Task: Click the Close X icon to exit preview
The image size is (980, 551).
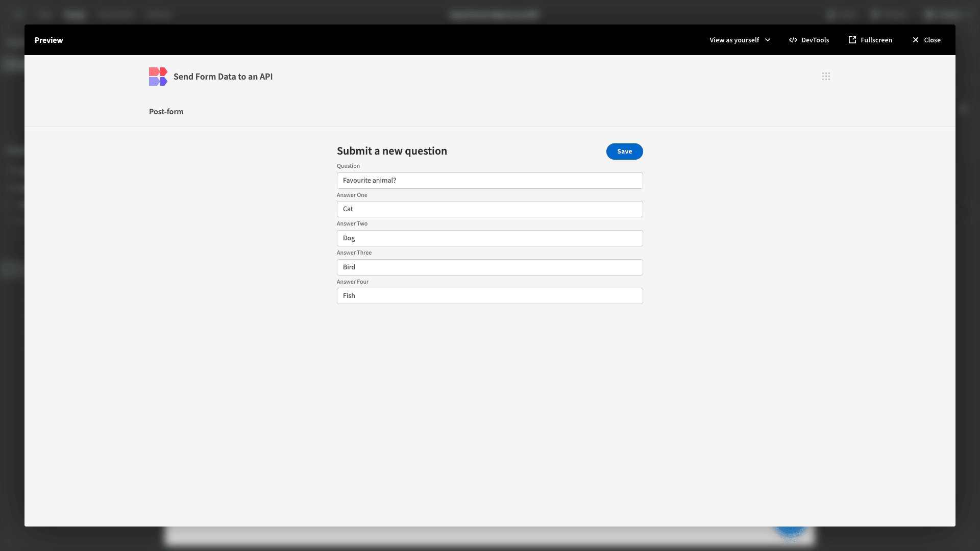Action: click(915, 40)
